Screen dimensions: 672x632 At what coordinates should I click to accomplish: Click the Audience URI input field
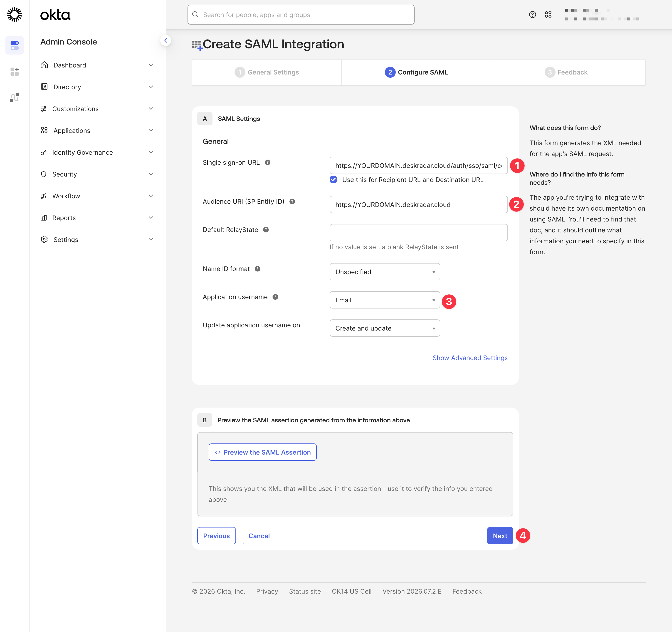(x=418, y=205)
